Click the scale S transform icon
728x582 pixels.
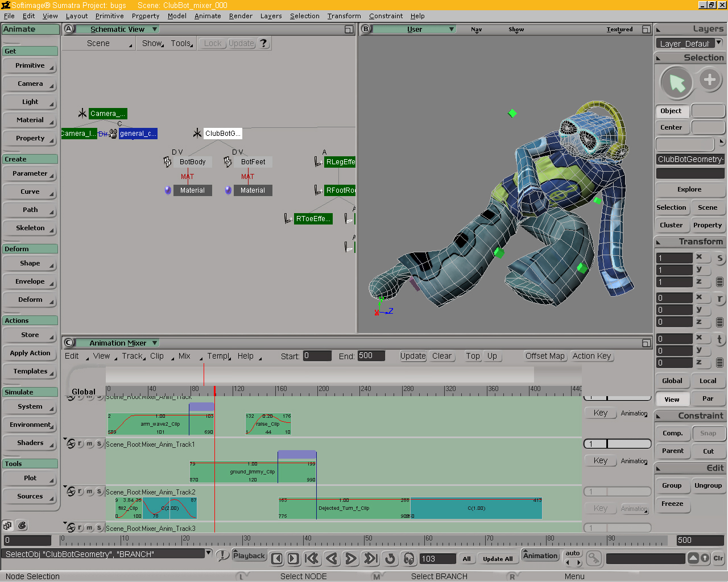coord(719,259)
